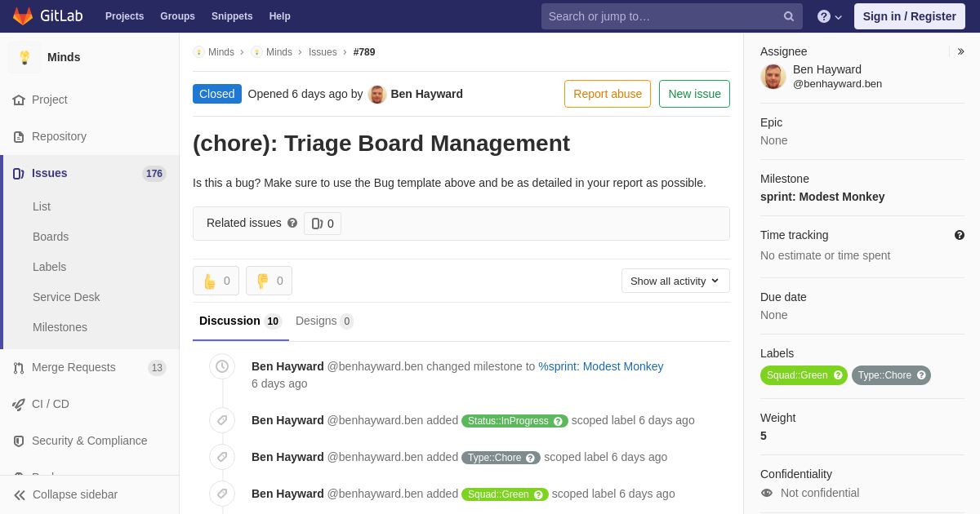
Task: Click the #789 breadcrumb
Action: 364,52
